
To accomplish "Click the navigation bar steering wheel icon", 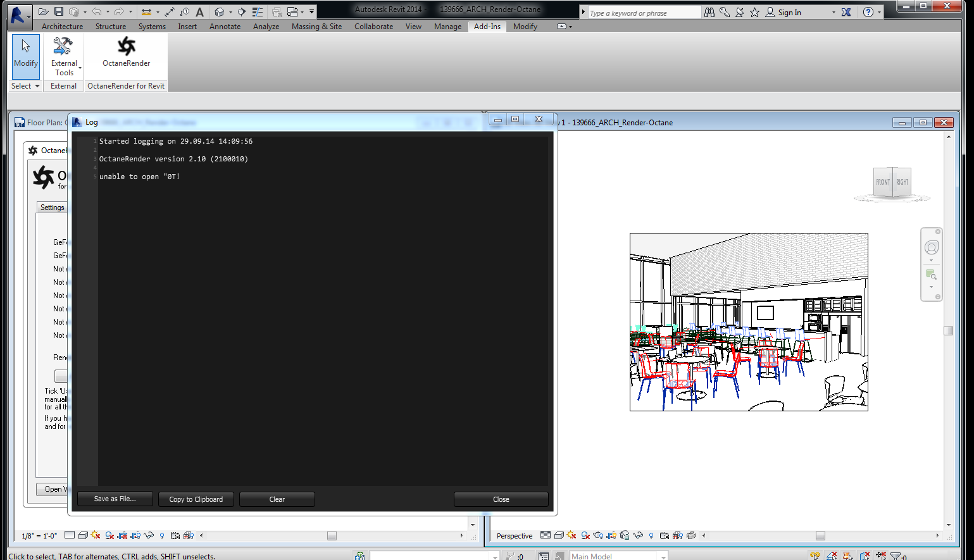I will [931, 247].
